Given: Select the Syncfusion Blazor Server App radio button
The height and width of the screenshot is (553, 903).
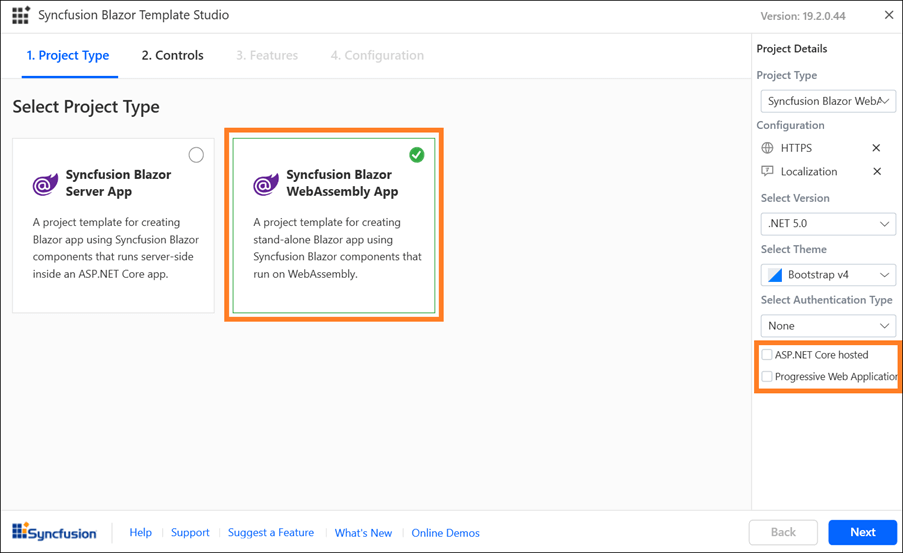Looking at the screenshot, I should [x=196, y=155].
